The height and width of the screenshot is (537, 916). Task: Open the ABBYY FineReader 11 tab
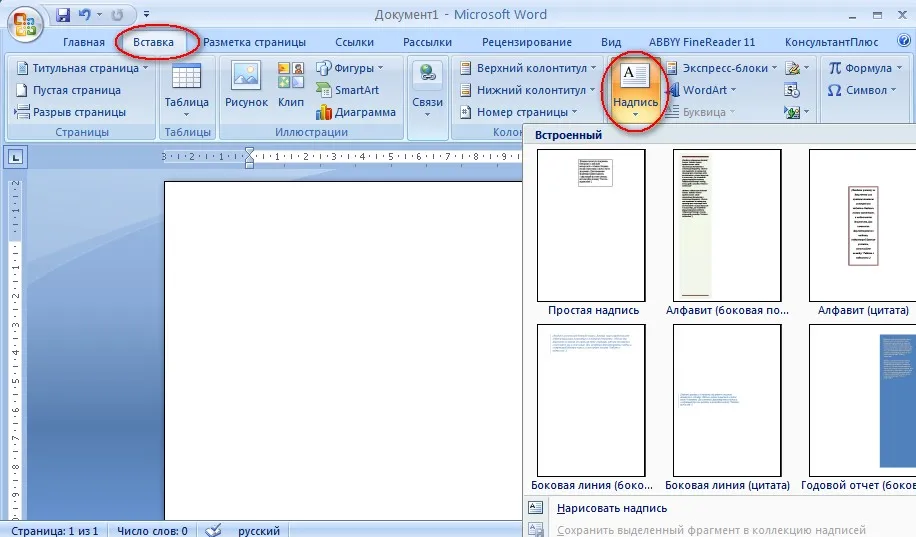pyautogui.click(x=702, y=42)
